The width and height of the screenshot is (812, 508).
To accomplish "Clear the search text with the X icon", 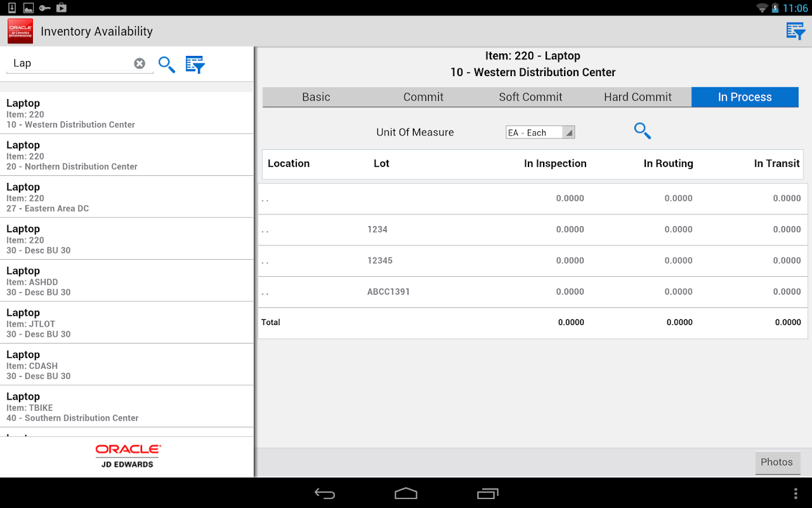I will pyautogui.click(x=140, y=63).
